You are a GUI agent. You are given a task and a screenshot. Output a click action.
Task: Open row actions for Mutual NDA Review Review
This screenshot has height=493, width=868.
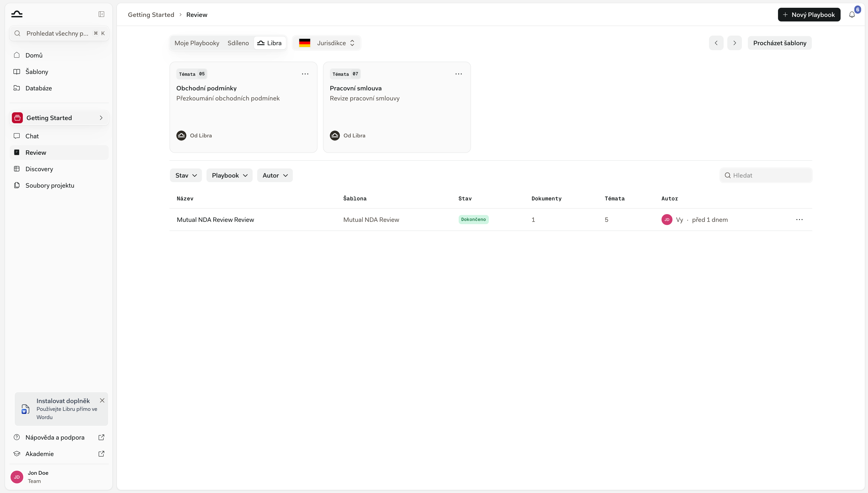click(799, 219)
